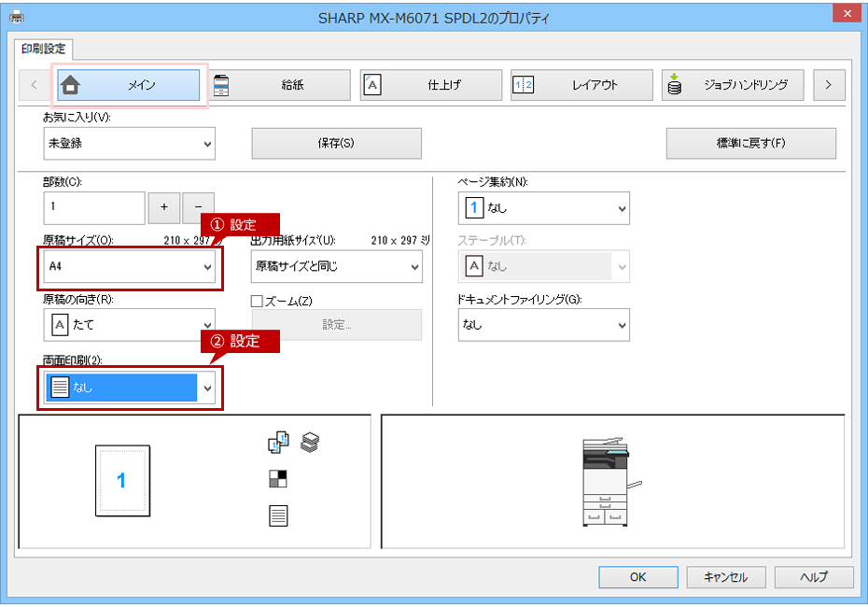Image resolution: width=868 pixels, height=607 pixels.
Task: Expand the 両面印刷 dropdown
Action: pos(130,388)
